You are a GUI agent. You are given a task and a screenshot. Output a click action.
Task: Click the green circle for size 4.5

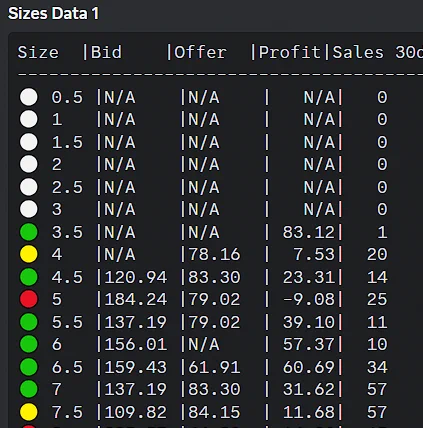29,277
